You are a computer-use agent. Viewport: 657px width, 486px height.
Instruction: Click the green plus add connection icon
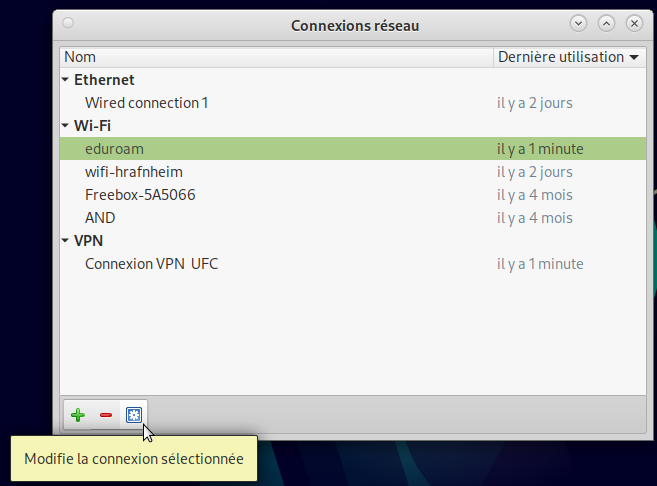coord(78,415)
